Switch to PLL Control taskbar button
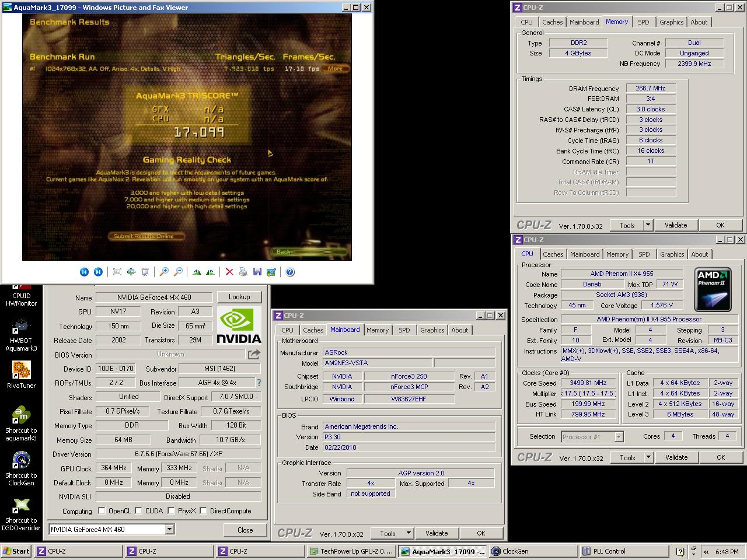 point(624,551)
